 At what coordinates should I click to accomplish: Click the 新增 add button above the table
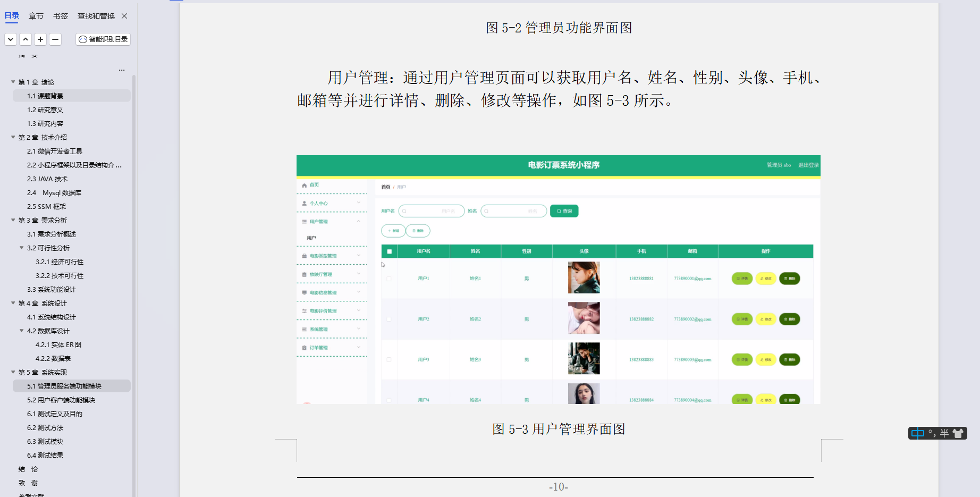(393, 230)
